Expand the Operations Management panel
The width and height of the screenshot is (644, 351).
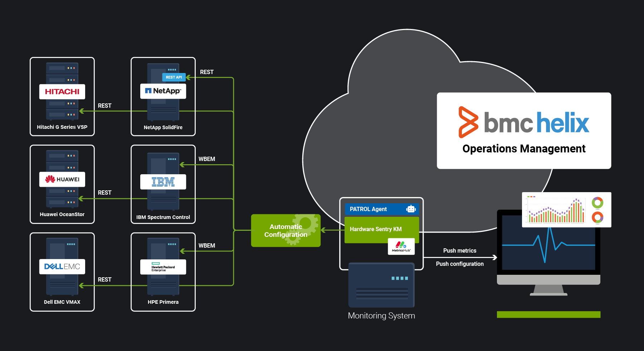523,131
